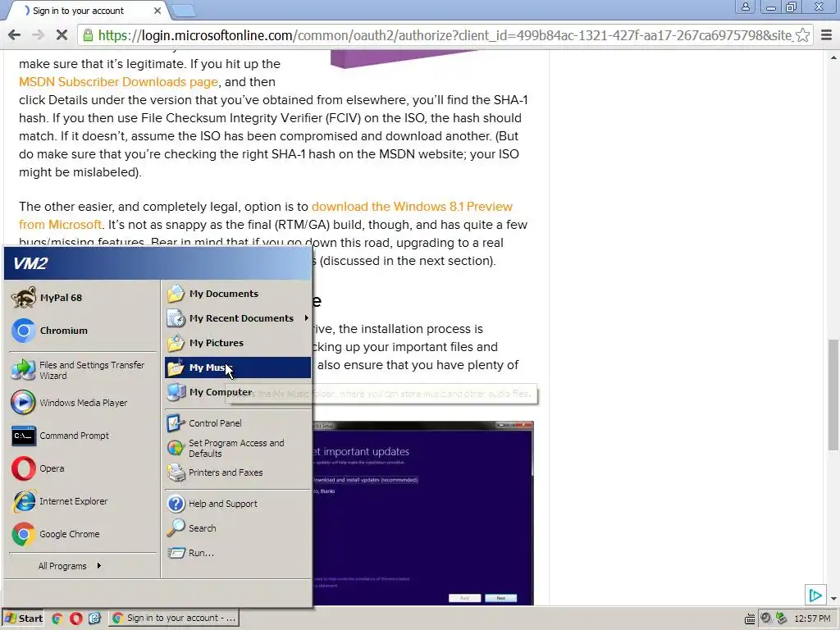Image resolution: width=840 pixels, height=630 pixels.
Task: Select the 'Sign in to your account' taskbar button
Action: (x=174, y=619)
